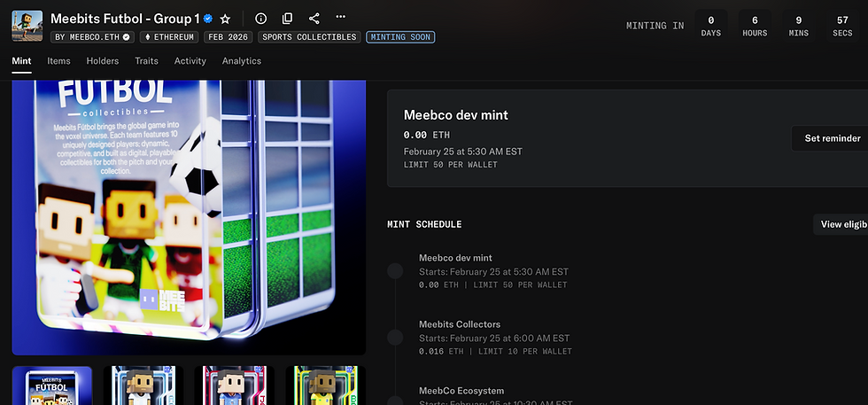Click the MINT SCHEDULE heading
Image resolution: width=868 pixels, height=405 pixels.
pyautogui.click(x=424, y=224)
